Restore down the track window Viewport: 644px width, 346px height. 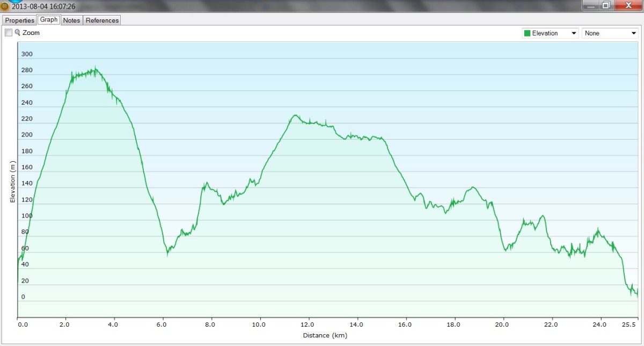pyautogui.click(x=606, y=5)
